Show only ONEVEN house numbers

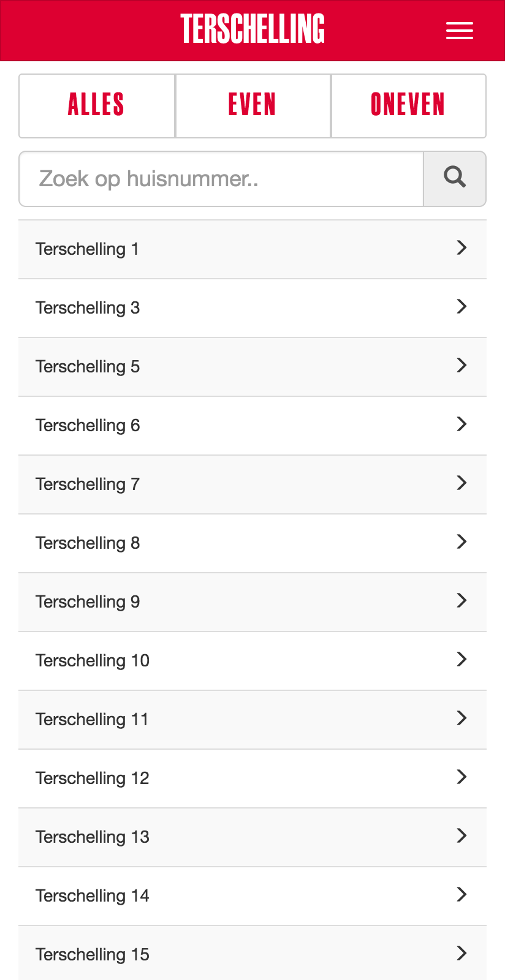pyautogui.click(x=408, y=105)
